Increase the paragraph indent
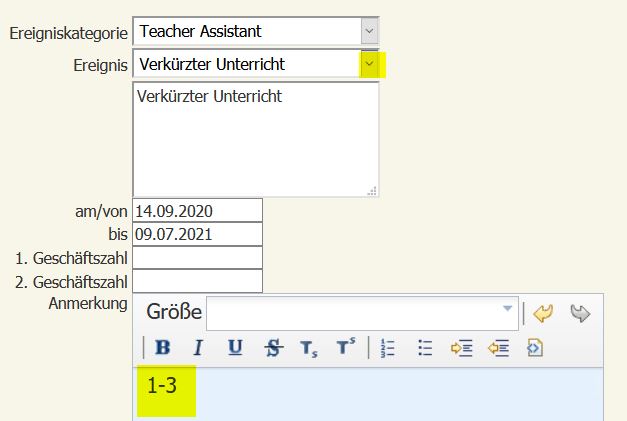Image resolution: width=627 pixels, height=421 pixels. coord(462,348)
